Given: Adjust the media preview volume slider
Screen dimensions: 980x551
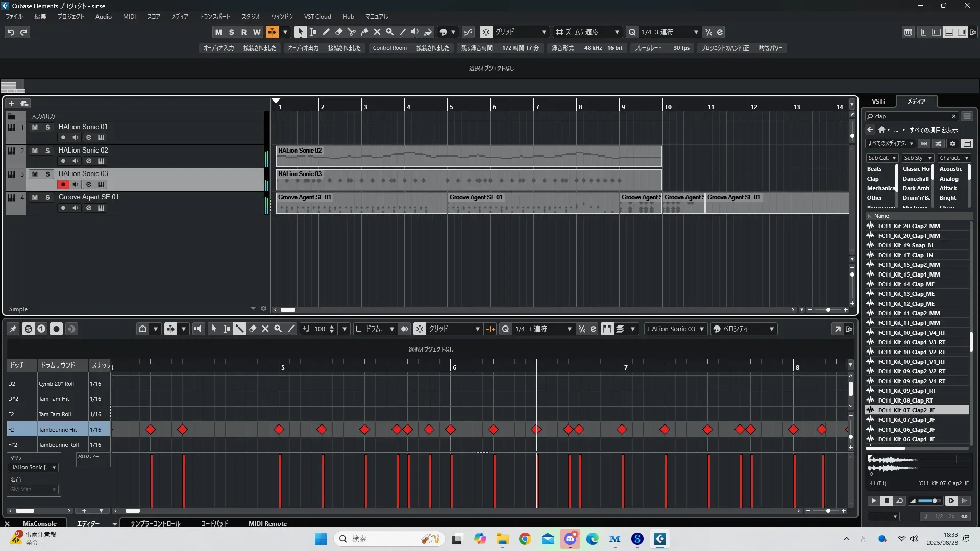Looking at the screenshot, I should pyautogui.click(x=934, y=501).
